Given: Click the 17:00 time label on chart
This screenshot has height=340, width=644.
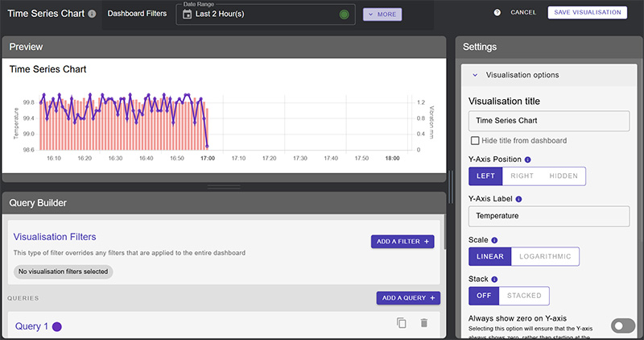Looking at the screenshot, I should [208, 158].
